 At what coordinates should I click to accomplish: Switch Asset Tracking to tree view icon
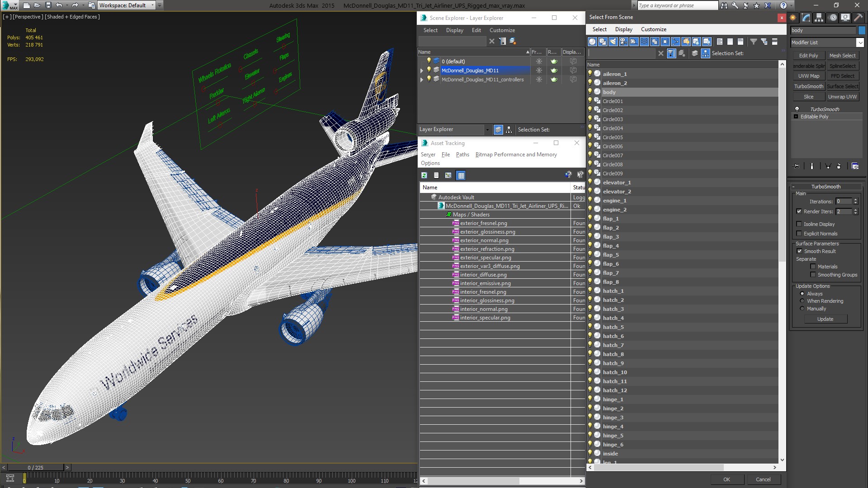click(448, 175)
